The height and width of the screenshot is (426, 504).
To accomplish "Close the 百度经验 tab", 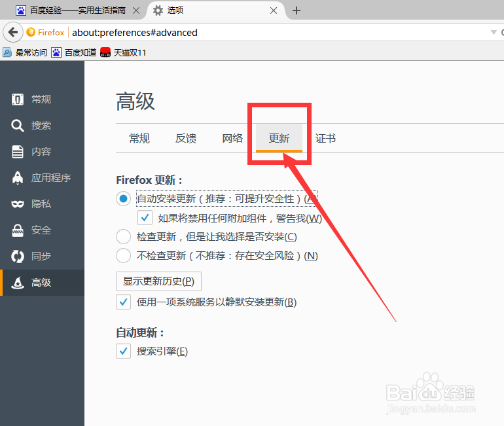I will 136,10.
